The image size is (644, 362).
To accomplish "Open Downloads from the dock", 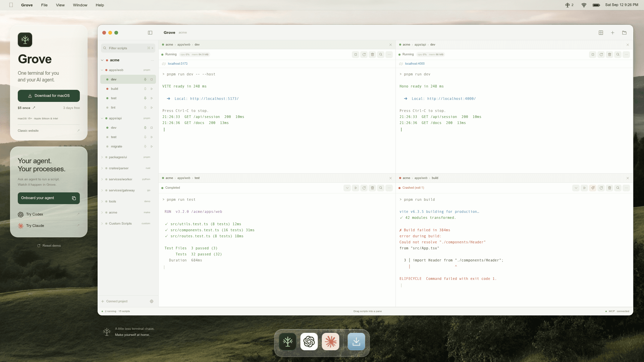I will click(356, 342).
